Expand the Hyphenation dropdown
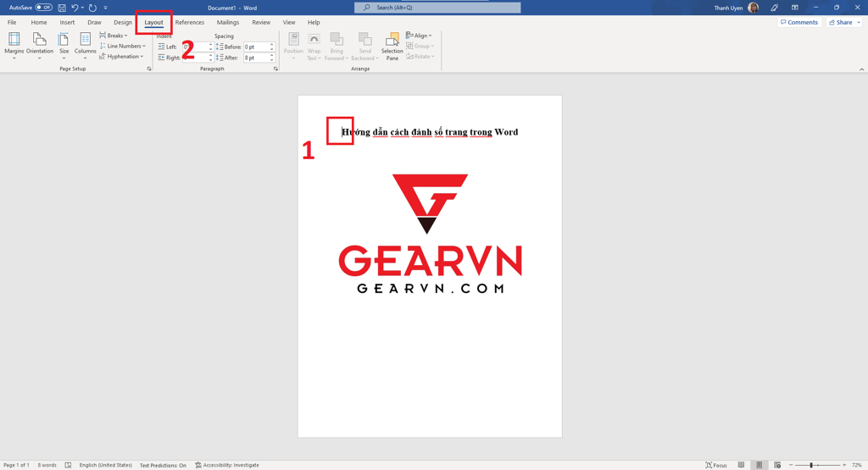This screenshot has height=470, width=868. point(122,57)
